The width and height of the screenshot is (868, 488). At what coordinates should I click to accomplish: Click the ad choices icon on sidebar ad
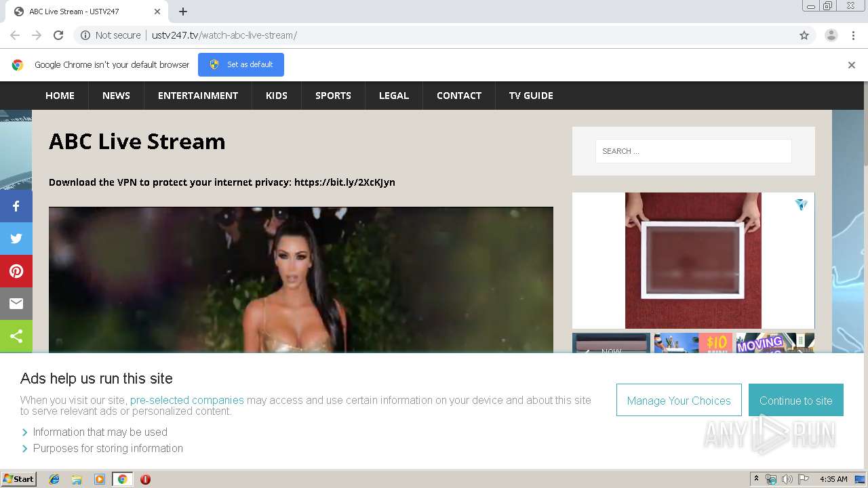point(802,204)
